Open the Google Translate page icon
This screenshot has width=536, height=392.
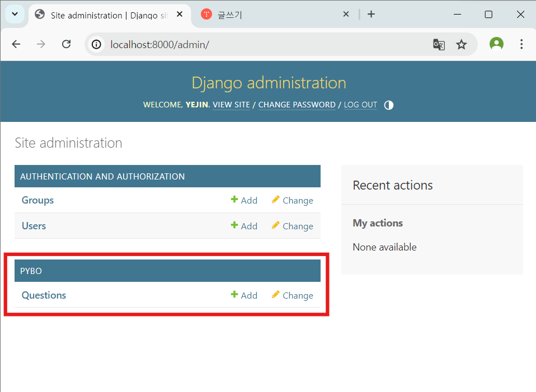439,44
